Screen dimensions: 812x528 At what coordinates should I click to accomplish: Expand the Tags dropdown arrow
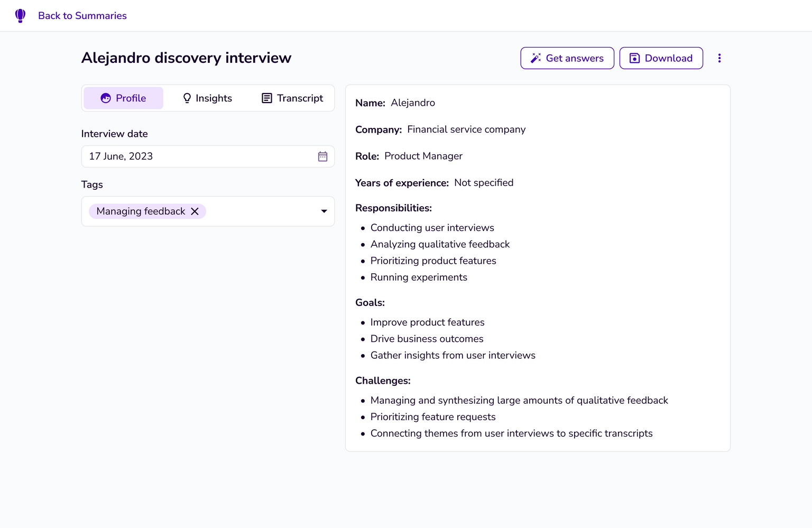point(324,211)
